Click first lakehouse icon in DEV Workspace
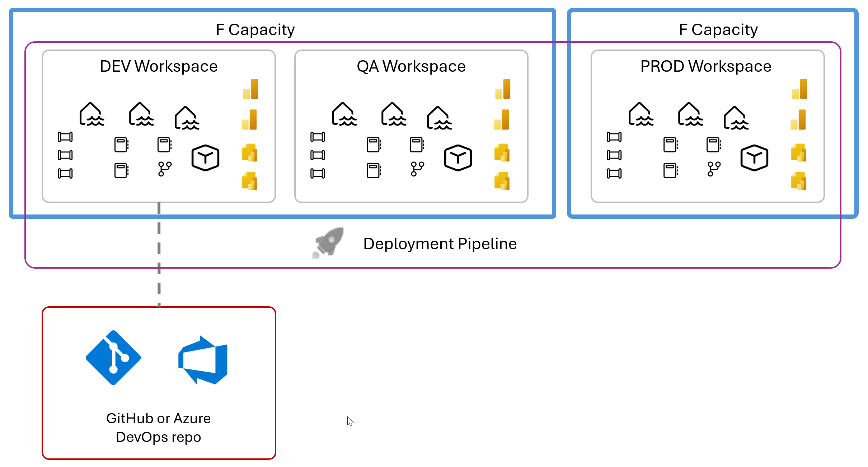Screen dimensions: 868x467 [92, 114]
